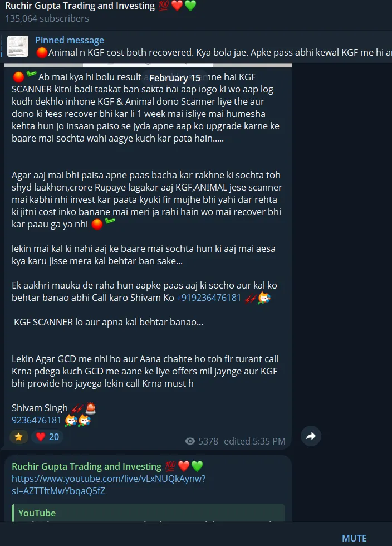
Task: Click red circle emoji in pinned message
Action: (x=42, y=52)
